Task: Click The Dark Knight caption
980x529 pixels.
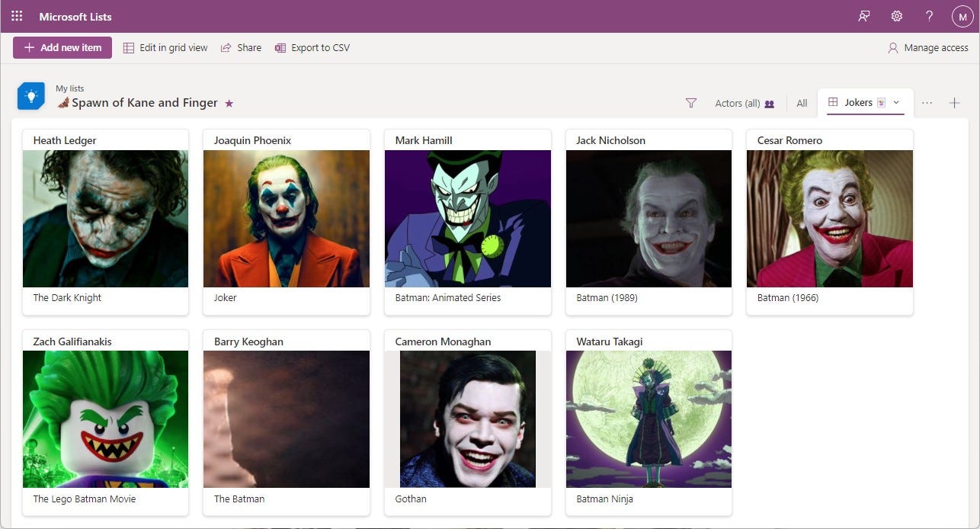Action: pos(67,298)
